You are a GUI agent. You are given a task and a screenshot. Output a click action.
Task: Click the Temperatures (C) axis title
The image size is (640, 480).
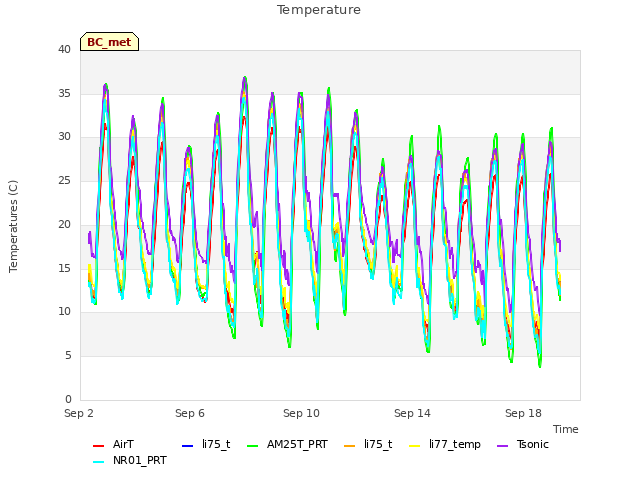click(13, 226)
